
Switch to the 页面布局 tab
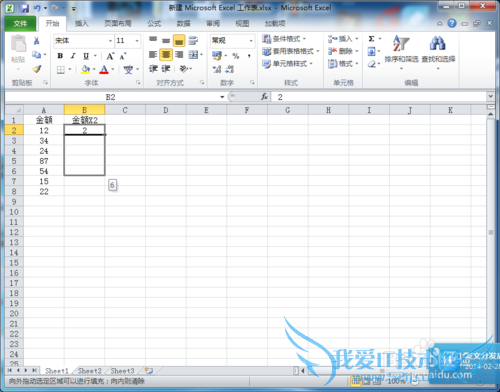118,24
